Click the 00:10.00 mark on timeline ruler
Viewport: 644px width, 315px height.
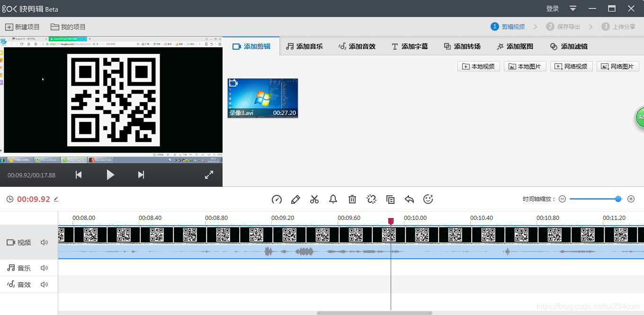[415, 218]
